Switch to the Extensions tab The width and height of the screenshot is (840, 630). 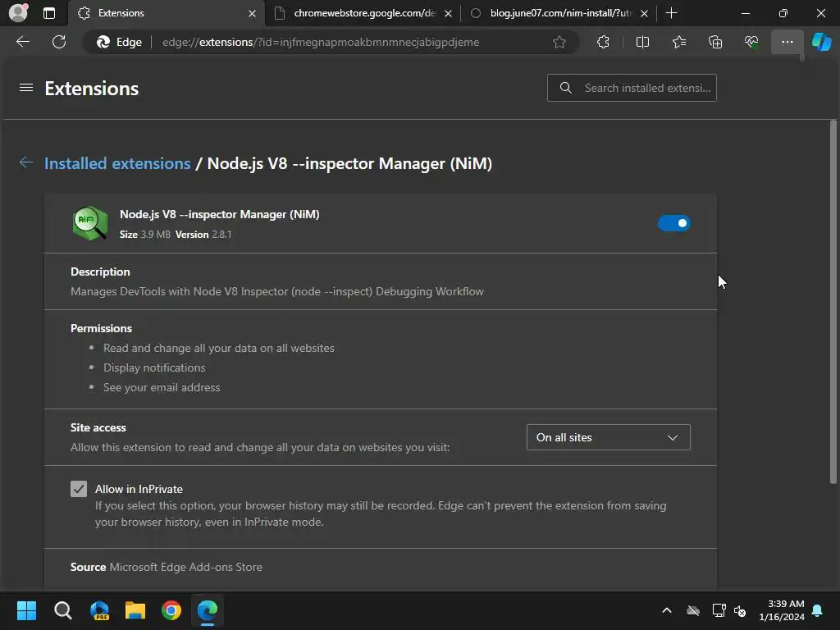coord(166,13)
